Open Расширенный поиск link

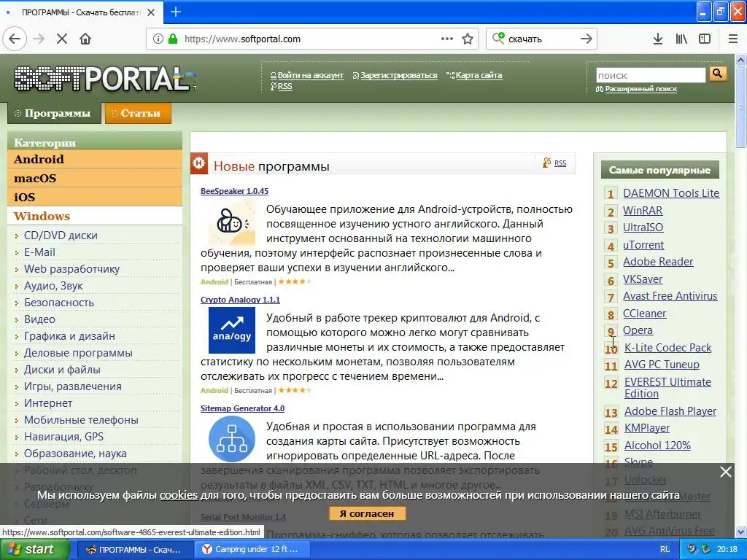640,89
